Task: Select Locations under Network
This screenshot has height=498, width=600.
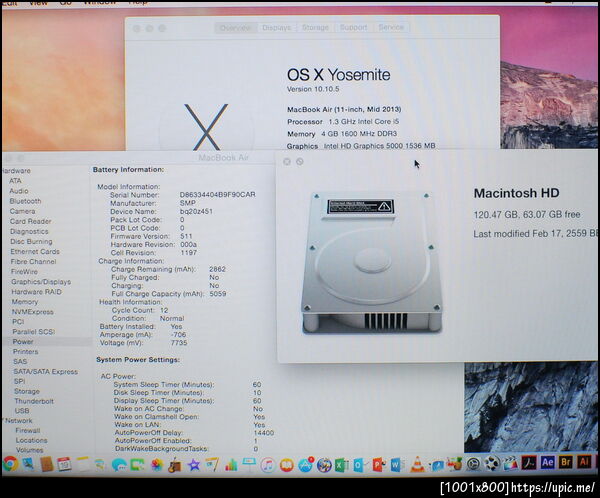Action: tap(31, 440)
